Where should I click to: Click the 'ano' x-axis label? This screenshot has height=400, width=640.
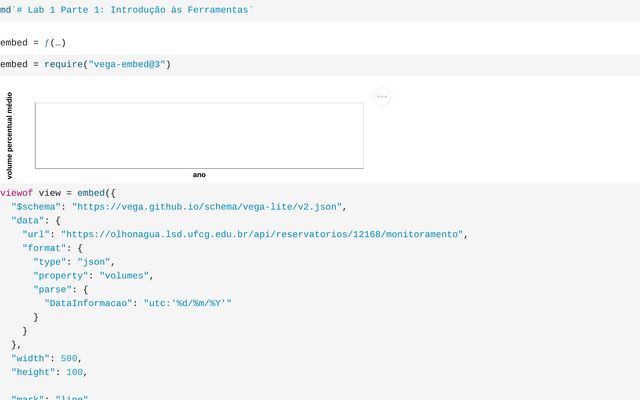(199, 175)
